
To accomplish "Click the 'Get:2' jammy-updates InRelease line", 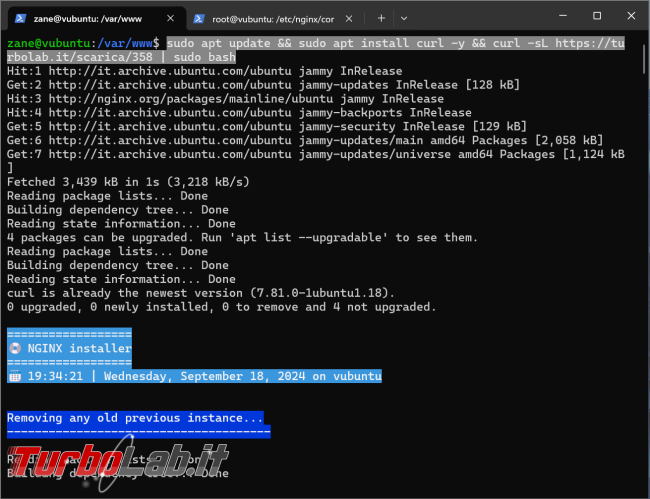I will pyautogui.click(x=263, y=85).
